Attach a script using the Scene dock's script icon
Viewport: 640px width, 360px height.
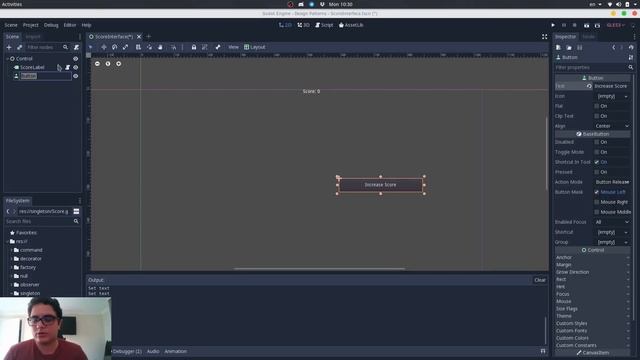pyautogui.click(x=76, y=47)
